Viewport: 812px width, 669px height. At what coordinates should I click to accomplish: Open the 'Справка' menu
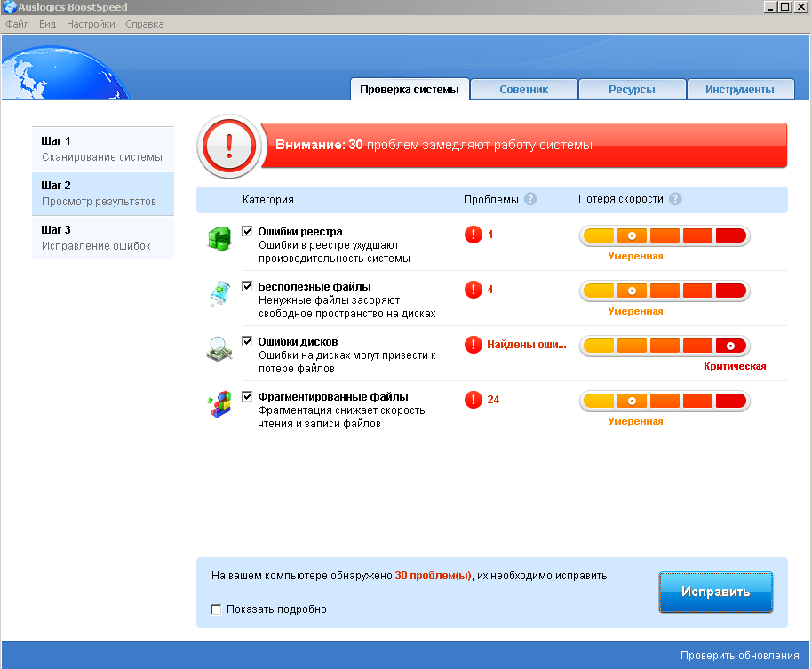[145, 24]
